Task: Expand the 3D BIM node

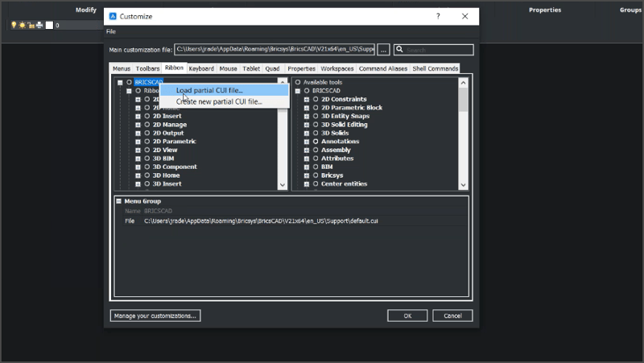Action: pyautogui.click(x=138, y=159)
